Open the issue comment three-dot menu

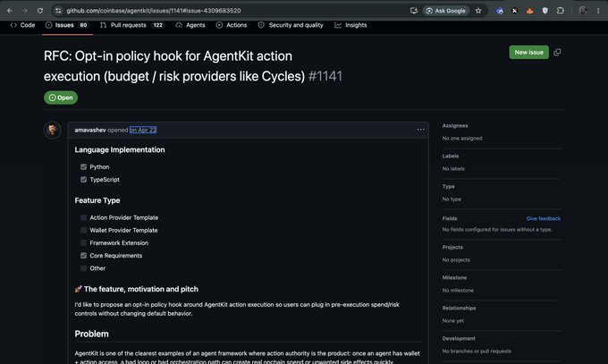click(x=421, y=130)
